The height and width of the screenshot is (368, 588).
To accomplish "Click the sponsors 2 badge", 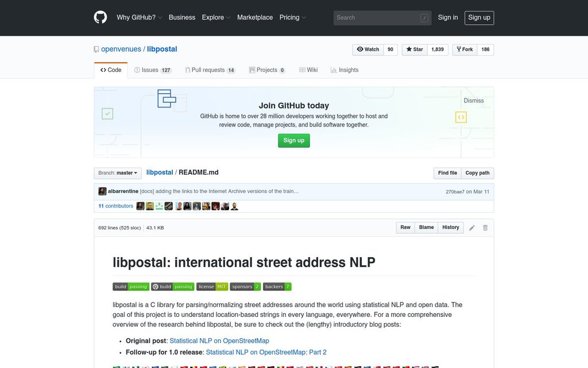I will click(x=245, y=286).
